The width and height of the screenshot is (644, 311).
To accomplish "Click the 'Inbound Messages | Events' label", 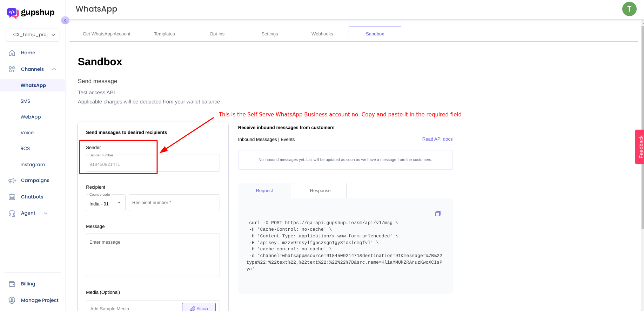I will (266, 140).
